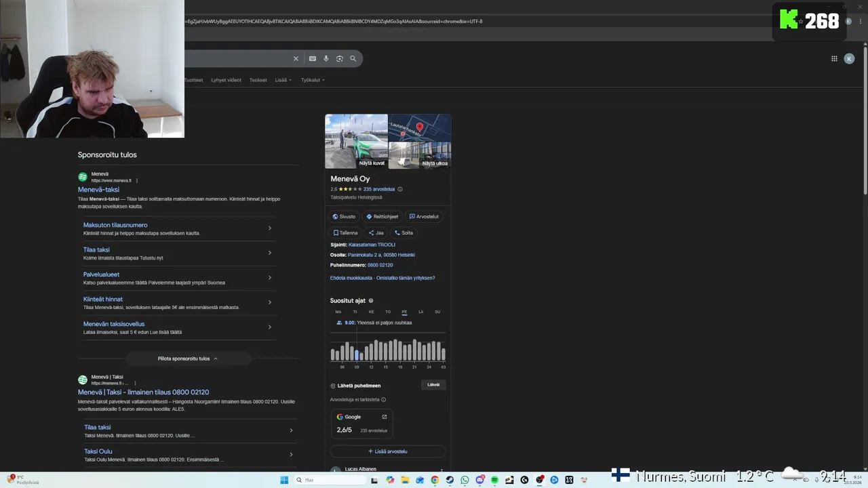Open three-dot menu beside menevä.fi sponsored URL
This screenshot has height=488, width=868.
137,181
